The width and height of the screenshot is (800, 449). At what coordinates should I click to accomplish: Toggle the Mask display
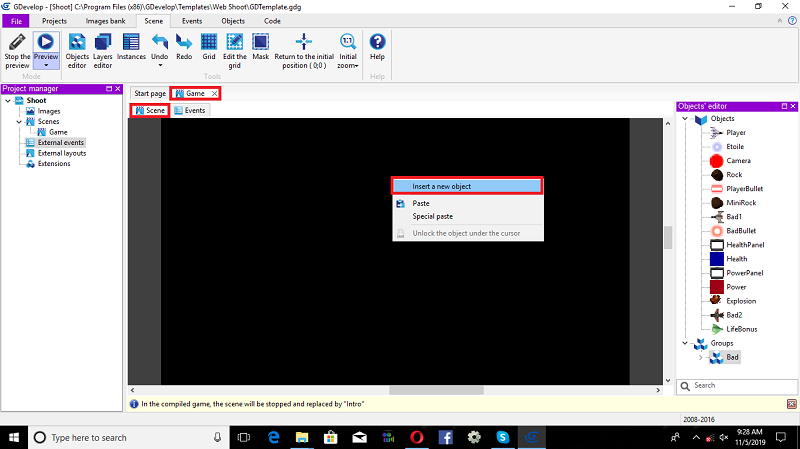[260, 47]
